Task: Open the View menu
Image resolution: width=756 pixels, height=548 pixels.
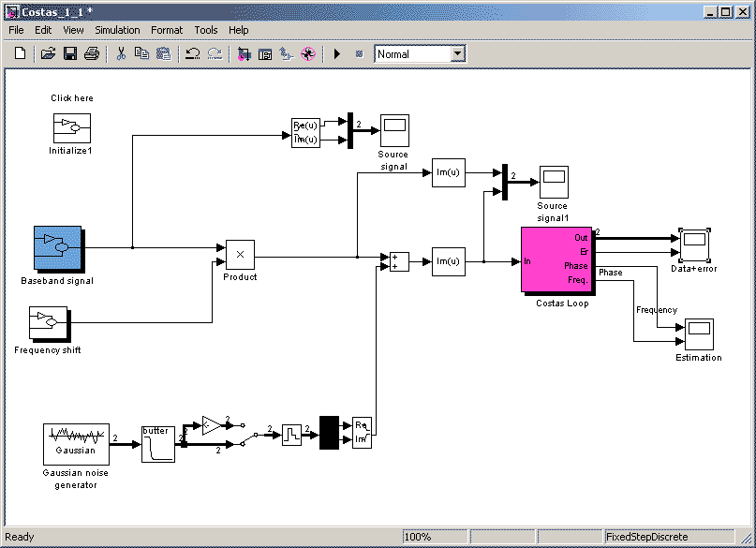Action: [x=73, y=30]
